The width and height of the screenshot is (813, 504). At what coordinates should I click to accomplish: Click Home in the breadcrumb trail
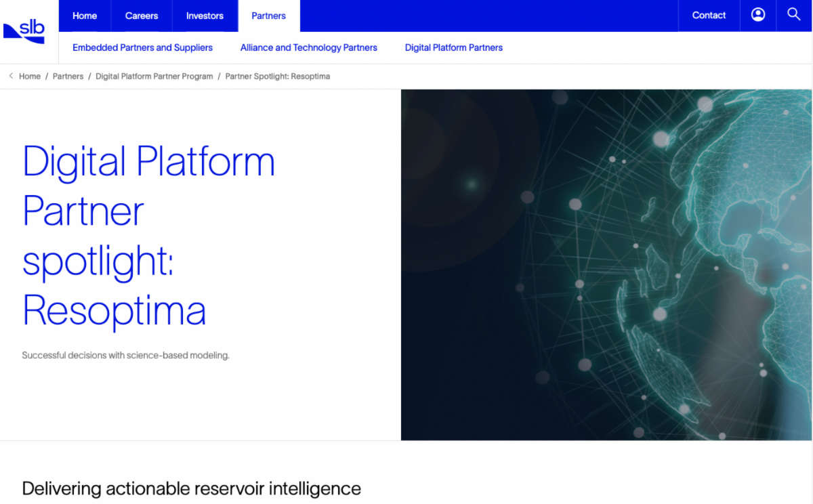[30, 77]
